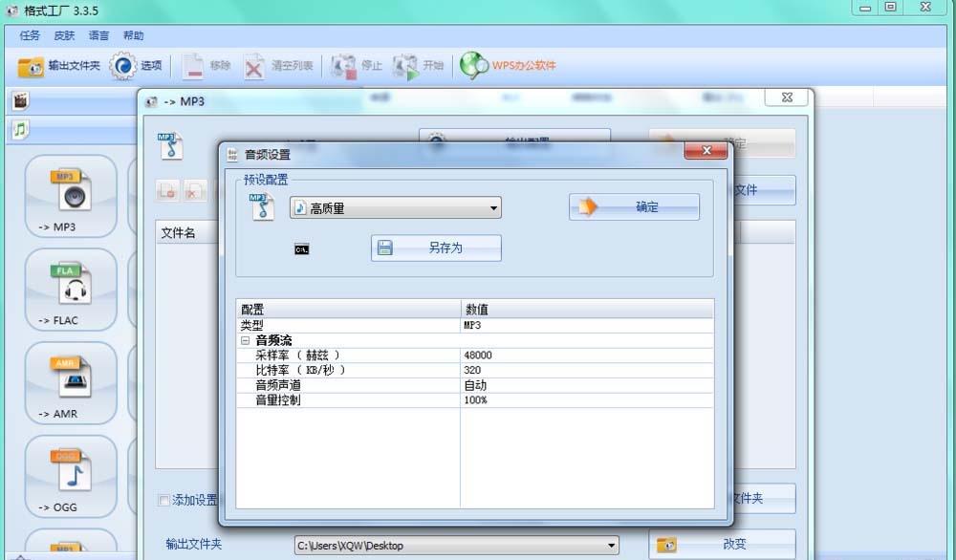Choose the -> OGG conversion icon
The height and width of the screenshot is (560, 956).
71,477
